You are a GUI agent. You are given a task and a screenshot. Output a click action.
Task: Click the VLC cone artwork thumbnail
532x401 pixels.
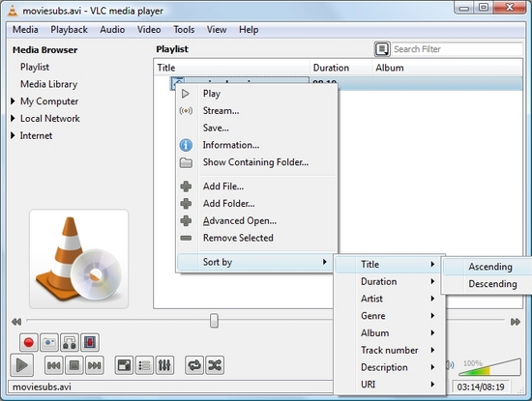tap(78, 259)
